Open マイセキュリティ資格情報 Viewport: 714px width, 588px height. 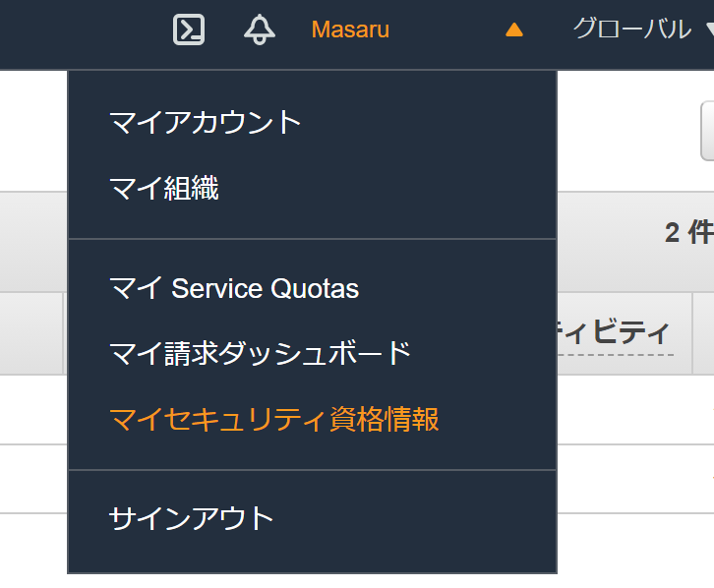(x=274, y=419)
